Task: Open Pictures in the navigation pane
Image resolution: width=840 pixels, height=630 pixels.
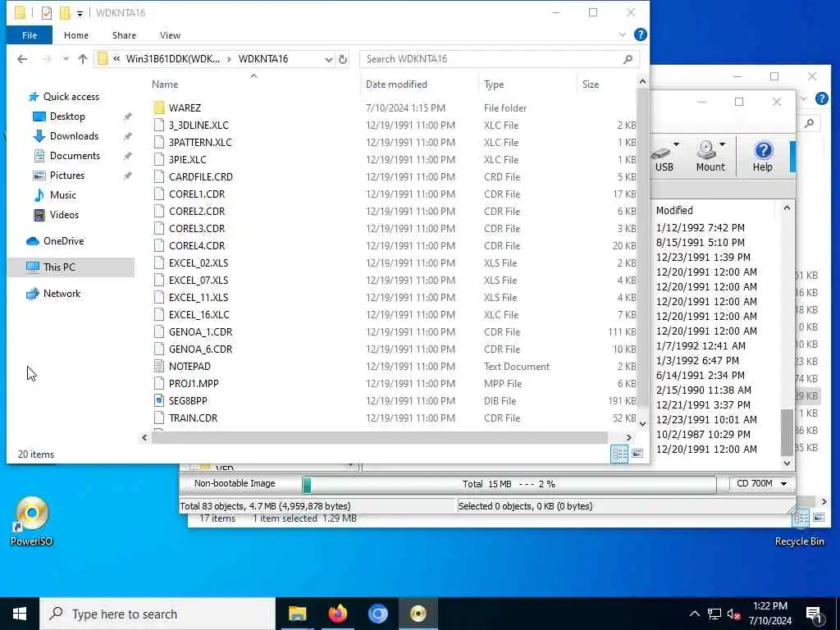Action: pyautogui.click(x=67, y=176)
